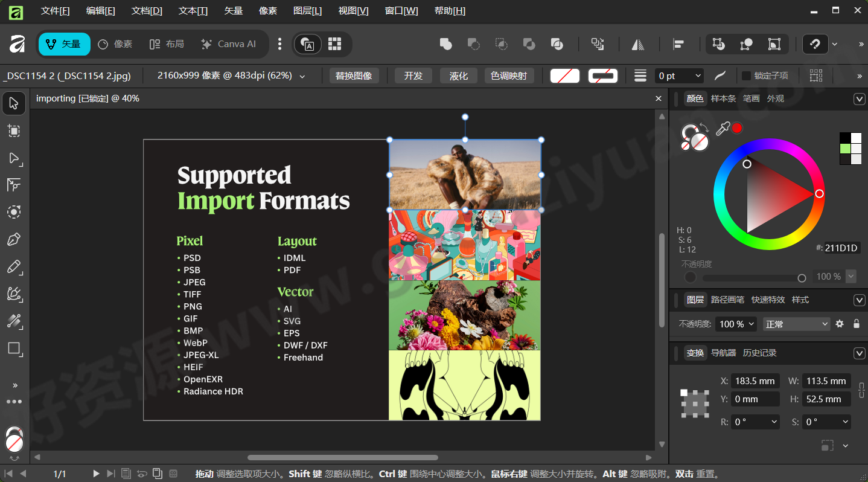Apply the Intersect boolean operation
868x482 pixels.
[502, 43]
